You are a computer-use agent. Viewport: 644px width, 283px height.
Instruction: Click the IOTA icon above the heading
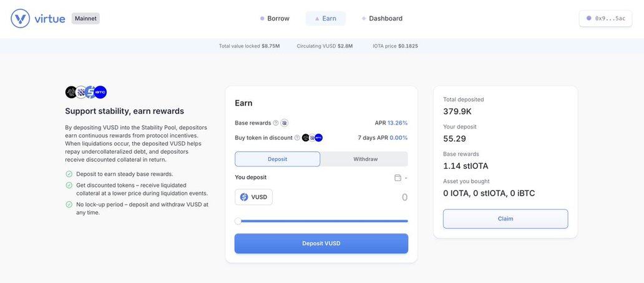(71, 92)
